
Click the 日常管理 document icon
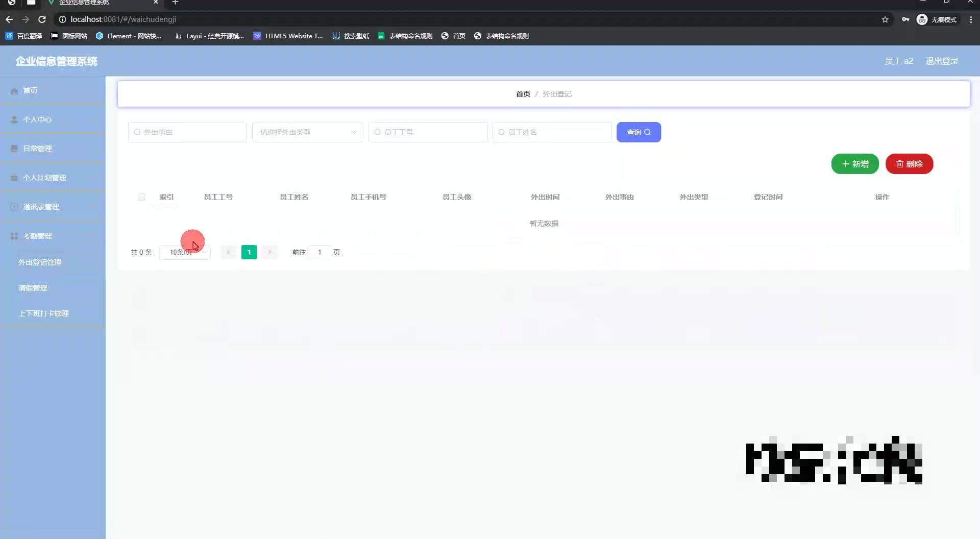[x=14, y=148]
